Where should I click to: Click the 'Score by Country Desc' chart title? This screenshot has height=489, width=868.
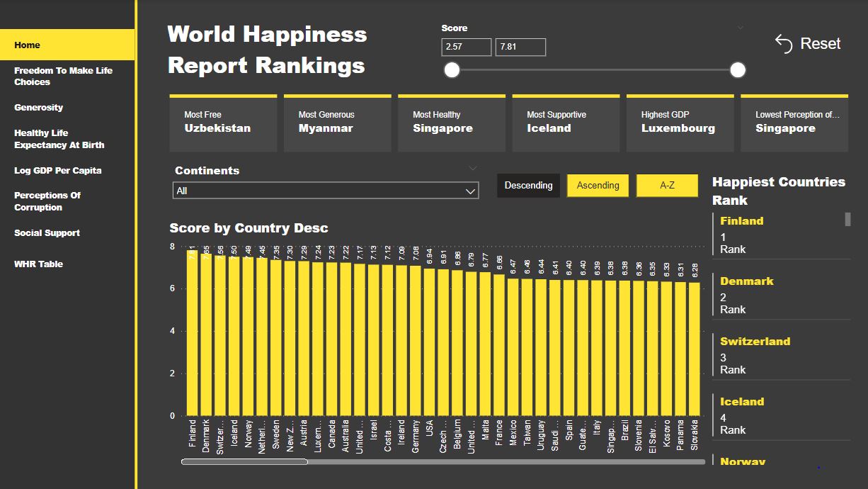pyautogui.click(x=249, y=228)
